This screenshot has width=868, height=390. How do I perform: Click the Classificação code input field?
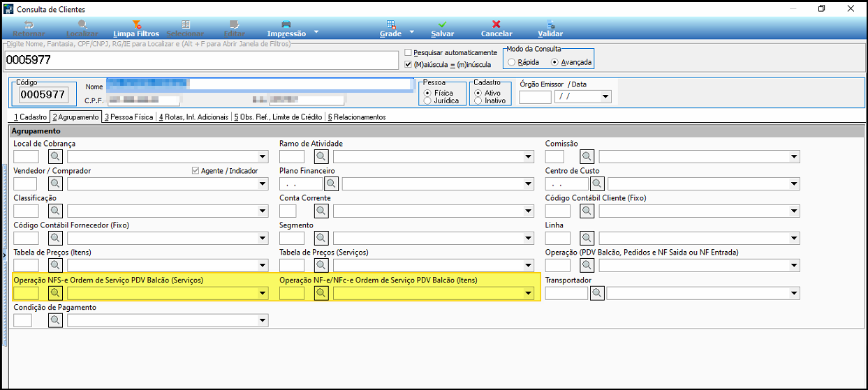[x=26, y=211]
